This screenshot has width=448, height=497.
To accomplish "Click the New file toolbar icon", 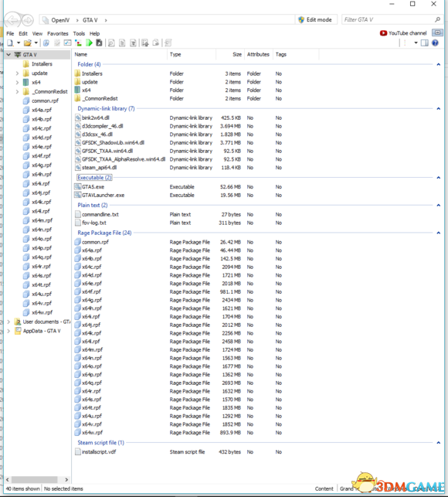I will [11, 43].
